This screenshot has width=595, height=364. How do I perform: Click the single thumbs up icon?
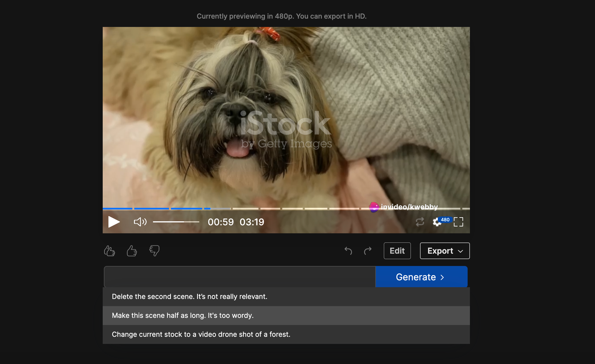coord(132,251)
